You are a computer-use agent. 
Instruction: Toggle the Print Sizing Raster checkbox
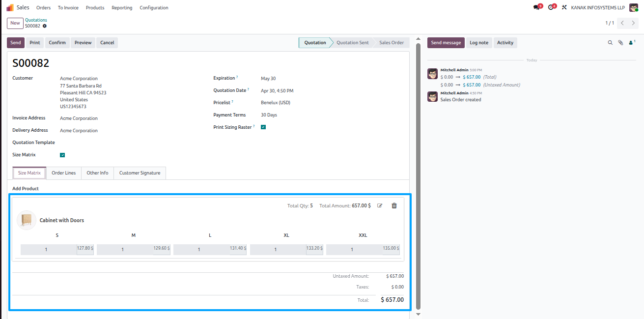[263, 127]
